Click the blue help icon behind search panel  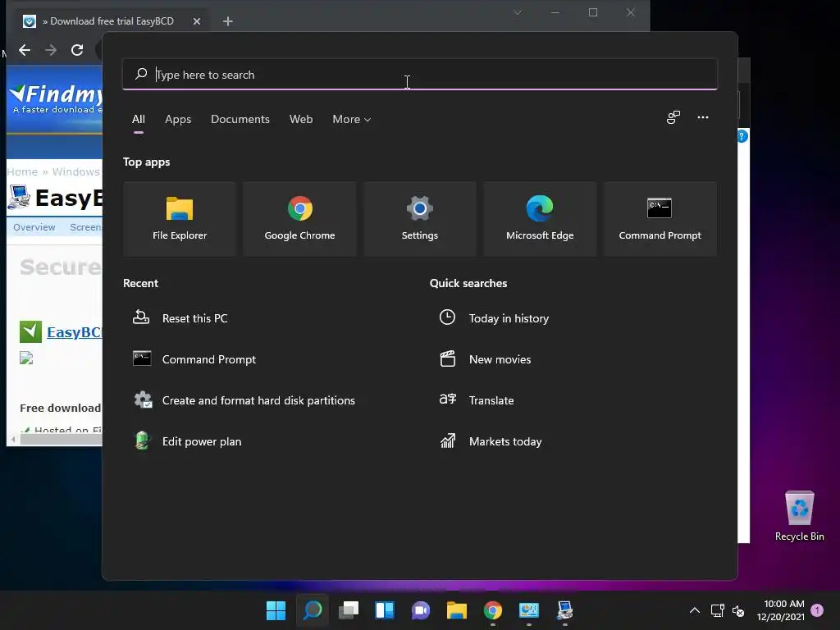click(742, 136)
